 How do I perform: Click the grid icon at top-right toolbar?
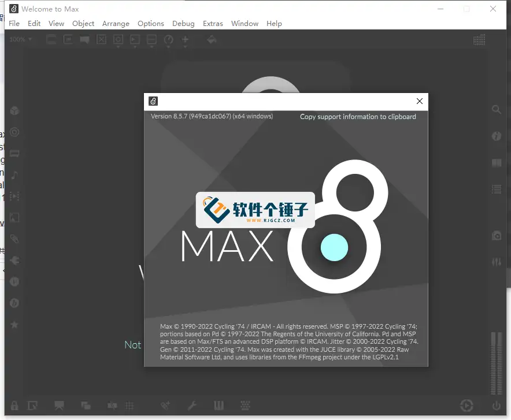pyautogui.click(x=479, y=40)
